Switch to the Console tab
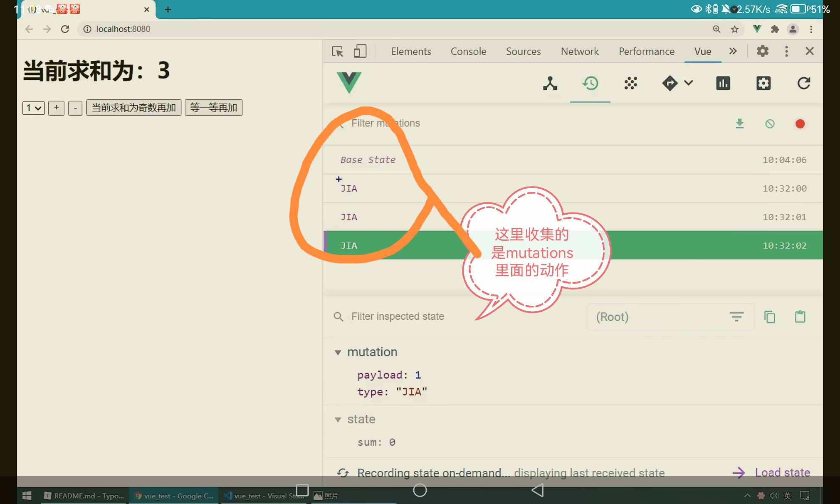Image resolution: width=840 pixels, height=504 pixels. [x=468, y=51]
